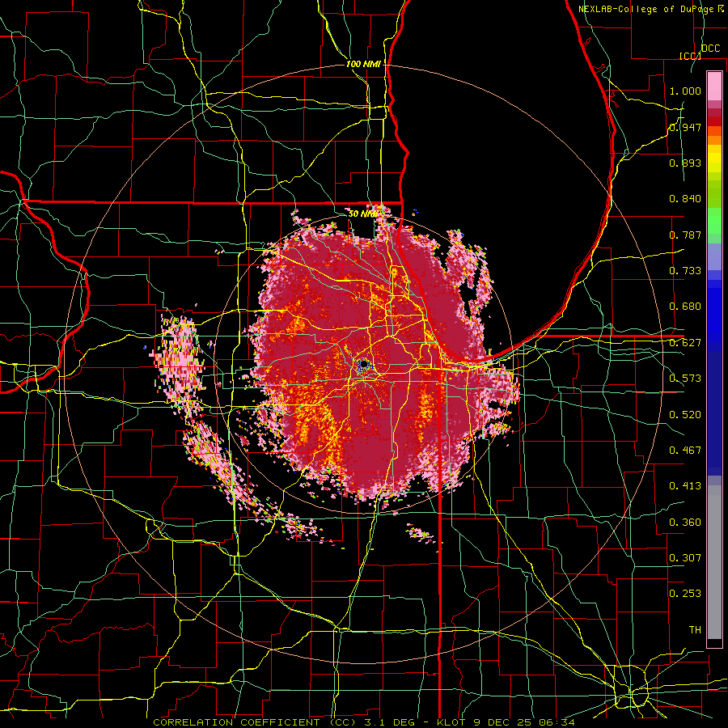
Task: Click the DCC label above the color bar
Action: coord(711,49)
